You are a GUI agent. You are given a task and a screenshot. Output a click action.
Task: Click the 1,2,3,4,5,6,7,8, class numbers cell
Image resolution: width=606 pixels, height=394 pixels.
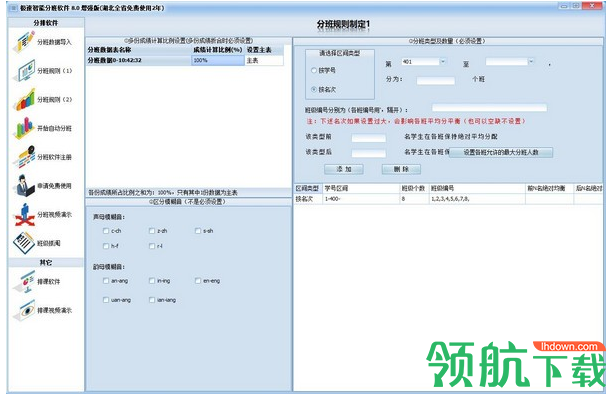click(x=477, y=199)
